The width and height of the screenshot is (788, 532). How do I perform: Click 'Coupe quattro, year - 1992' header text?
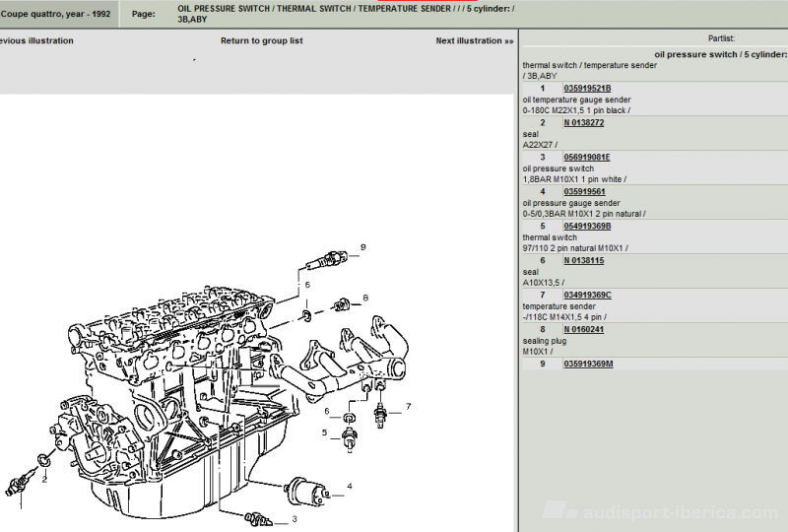click(x=55, y=14)
